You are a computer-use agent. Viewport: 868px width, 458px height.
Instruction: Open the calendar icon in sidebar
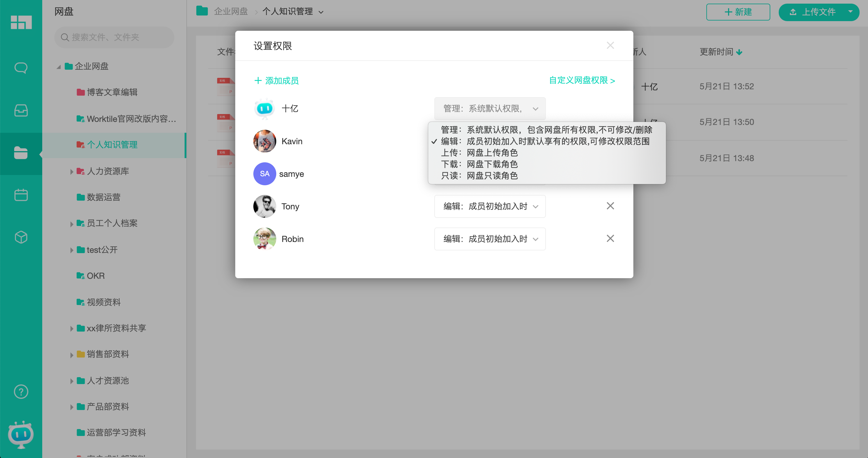[21, 195]
